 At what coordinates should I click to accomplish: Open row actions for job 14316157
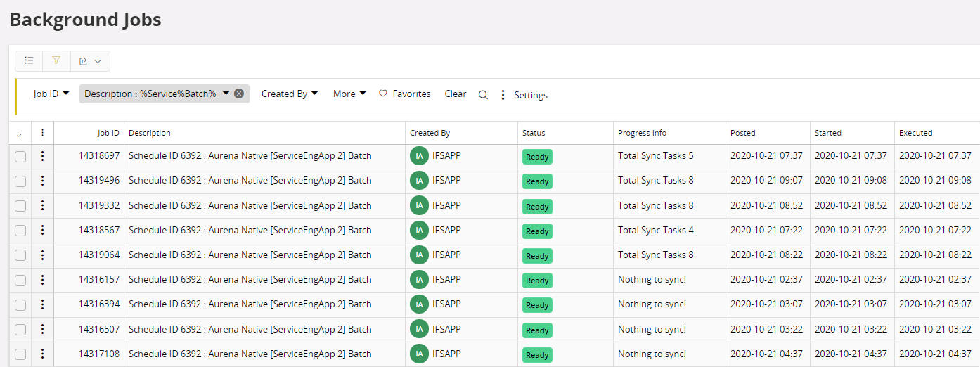coord(42,280)
